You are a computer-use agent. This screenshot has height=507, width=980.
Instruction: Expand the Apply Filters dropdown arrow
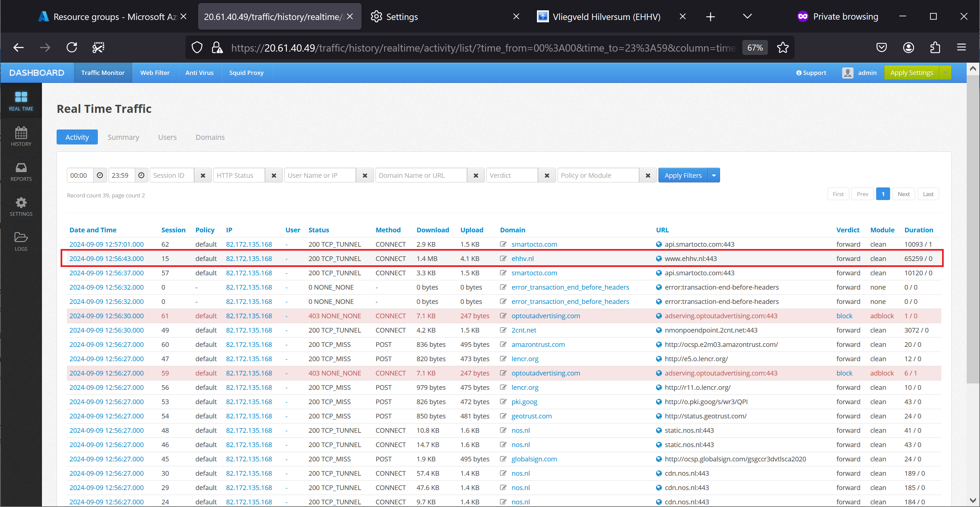click(712, 175)
